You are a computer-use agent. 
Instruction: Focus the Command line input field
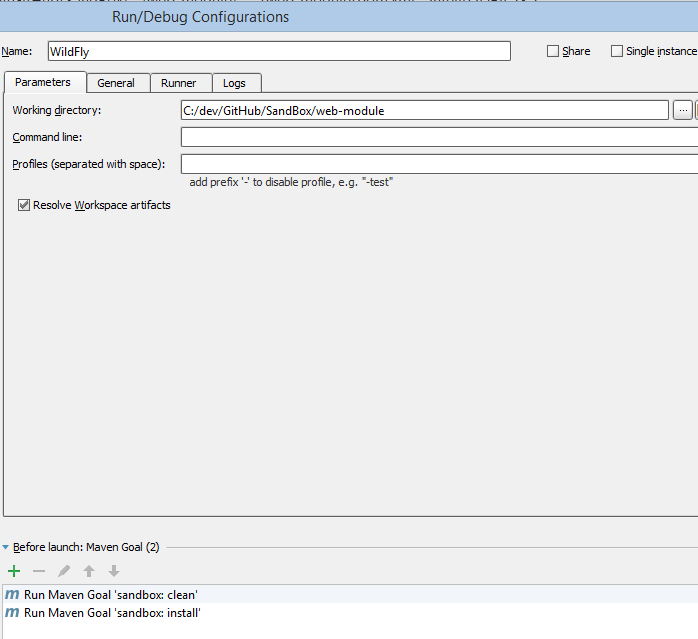click(439, 137)
